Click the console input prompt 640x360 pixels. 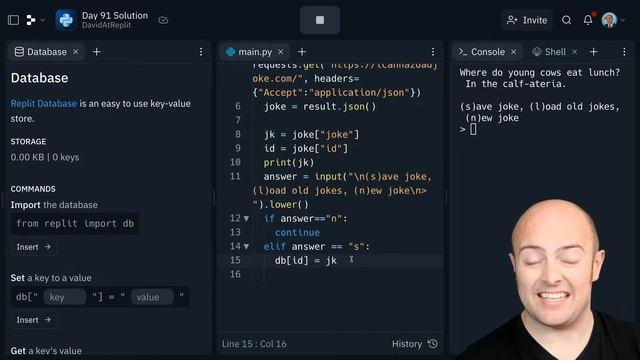pyautogui.click(x=473, y=129)
